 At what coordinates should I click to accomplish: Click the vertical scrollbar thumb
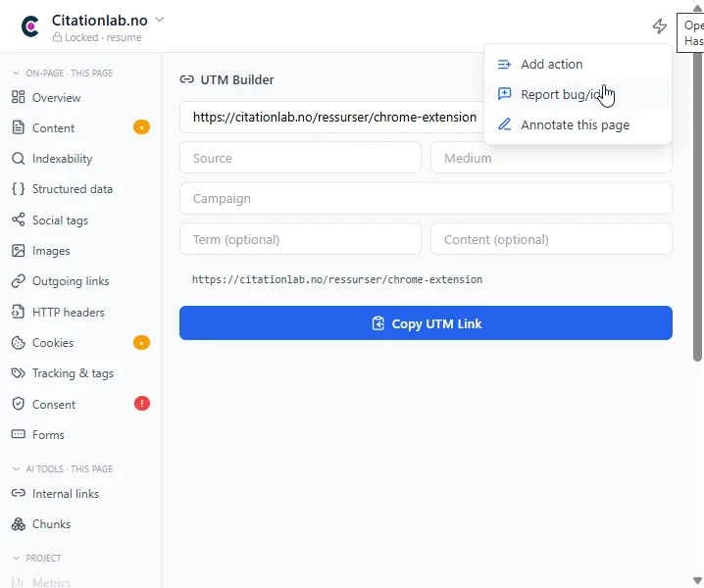697,207
